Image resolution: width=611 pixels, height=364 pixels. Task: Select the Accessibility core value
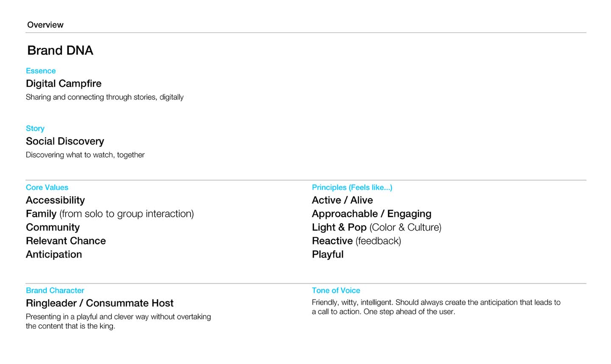pos(55,200)
